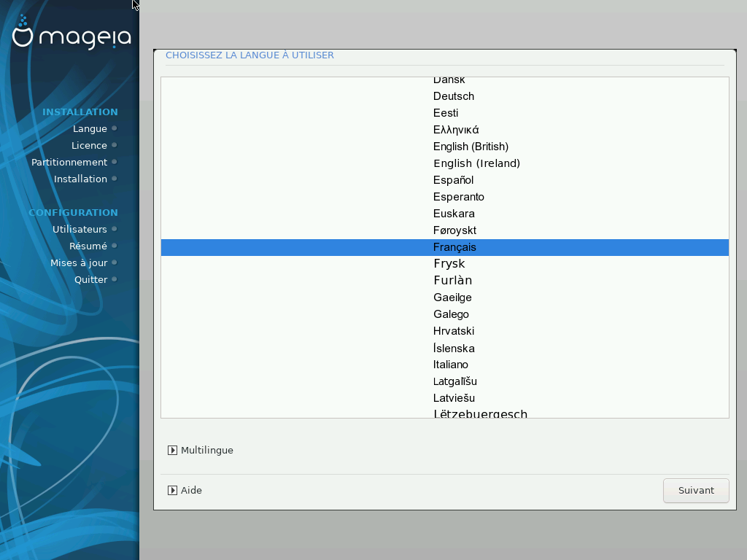The height and width of the screenshot is (560, 747).
Task: Select Latgalīšu language
Action: click(x=445, y=381)
